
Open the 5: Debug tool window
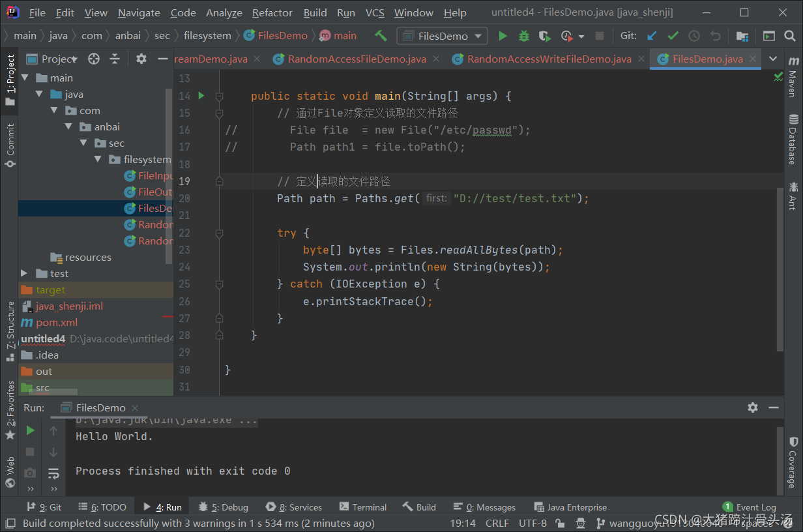(224, 507)
